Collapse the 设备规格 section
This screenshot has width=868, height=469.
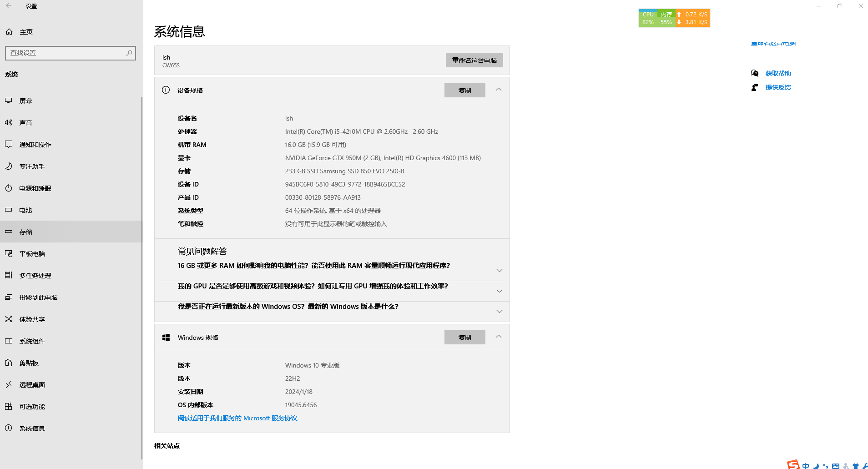click(499, 90)
